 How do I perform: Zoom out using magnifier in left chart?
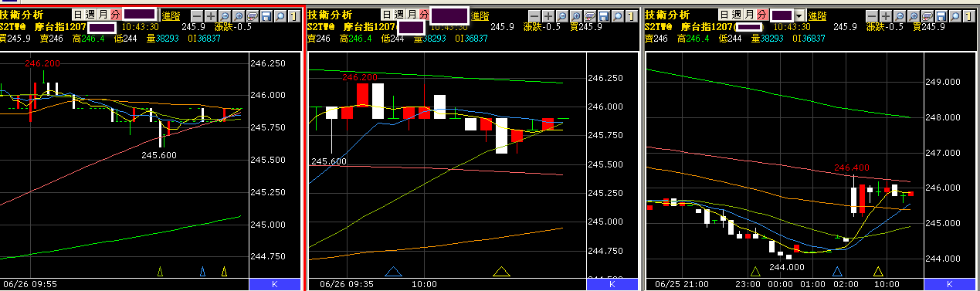point(224,15)
